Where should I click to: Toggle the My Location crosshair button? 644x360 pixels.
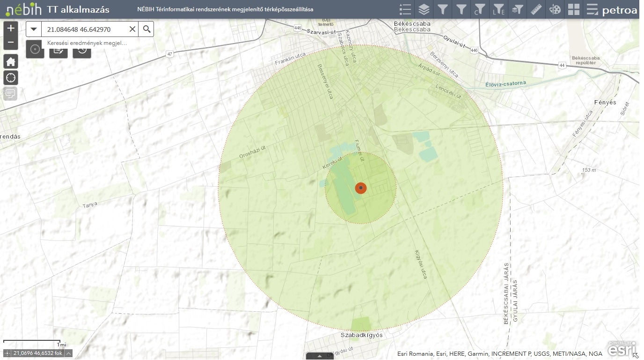11,78
